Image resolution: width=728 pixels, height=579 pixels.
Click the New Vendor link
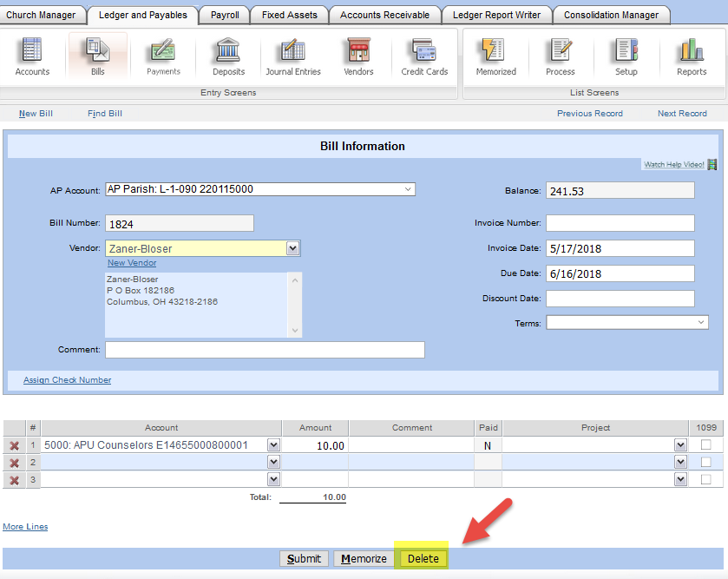(132, 263)
